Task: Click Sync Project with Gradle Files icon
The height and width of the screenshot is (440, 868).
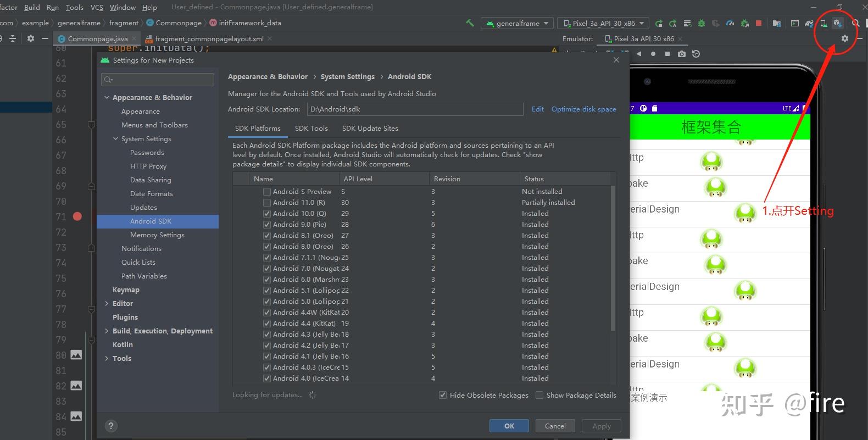Action: [809, 24]
